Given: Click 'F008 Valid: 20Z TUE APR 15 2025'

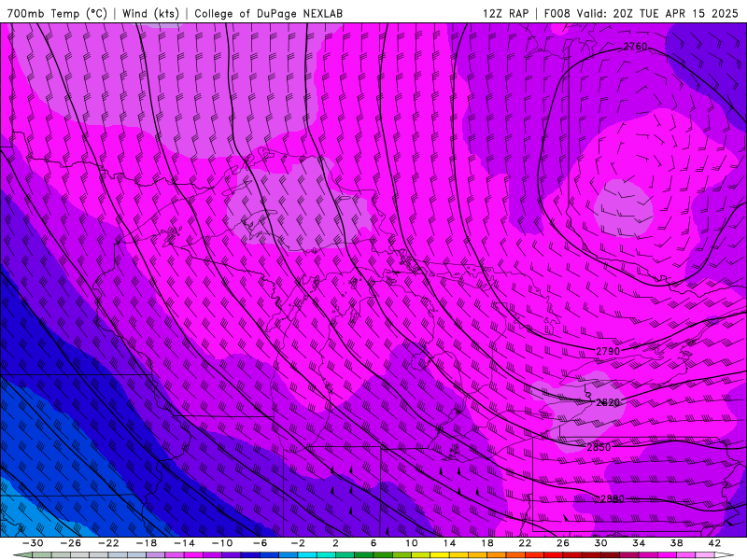Looking at the screenshot, I should [x=641, y=14].
